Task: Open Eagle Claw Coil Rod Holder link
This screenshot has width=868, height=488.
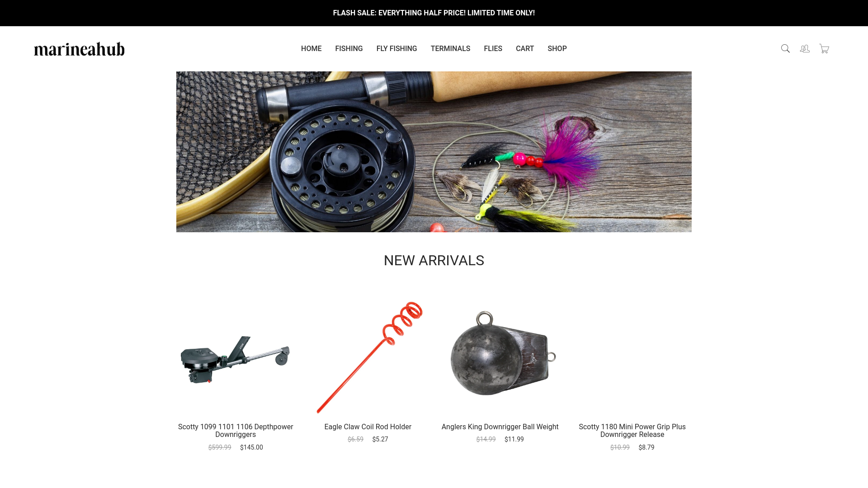Action: 368,427
